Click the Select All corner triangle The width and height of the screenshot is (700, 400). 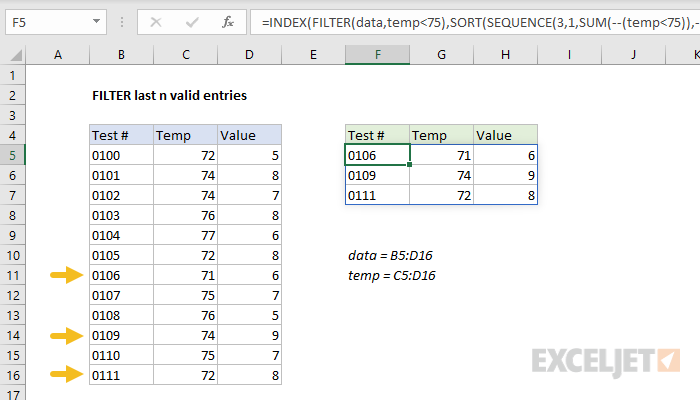pyautogui.click(x=17, y=55)
